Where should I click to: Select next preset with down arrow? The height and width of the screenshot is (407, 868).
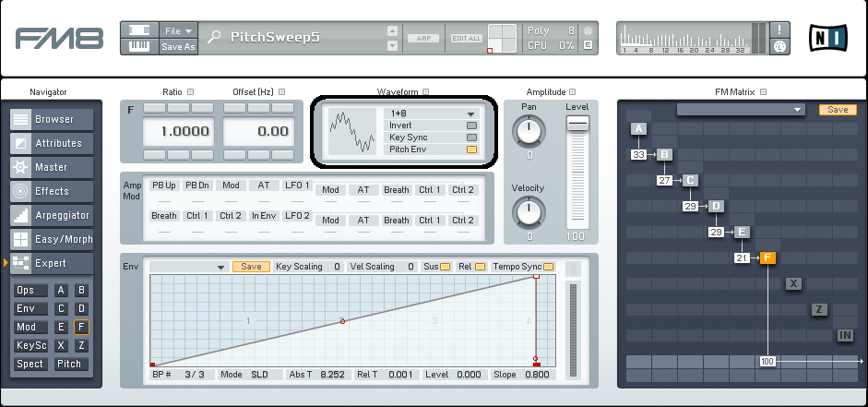click(x=392, y=45)
